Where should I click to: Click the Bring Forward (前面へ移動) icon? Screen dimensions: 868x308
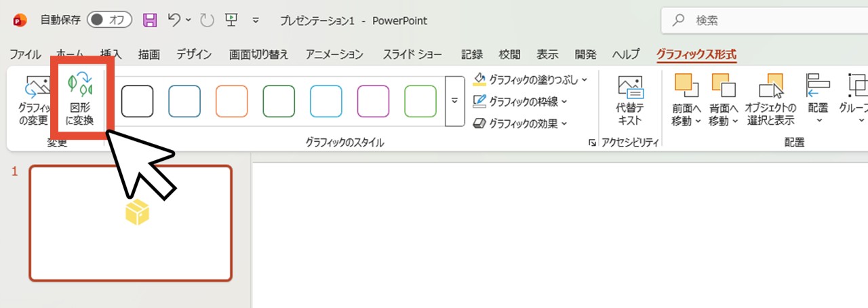(x=686, y=85)
